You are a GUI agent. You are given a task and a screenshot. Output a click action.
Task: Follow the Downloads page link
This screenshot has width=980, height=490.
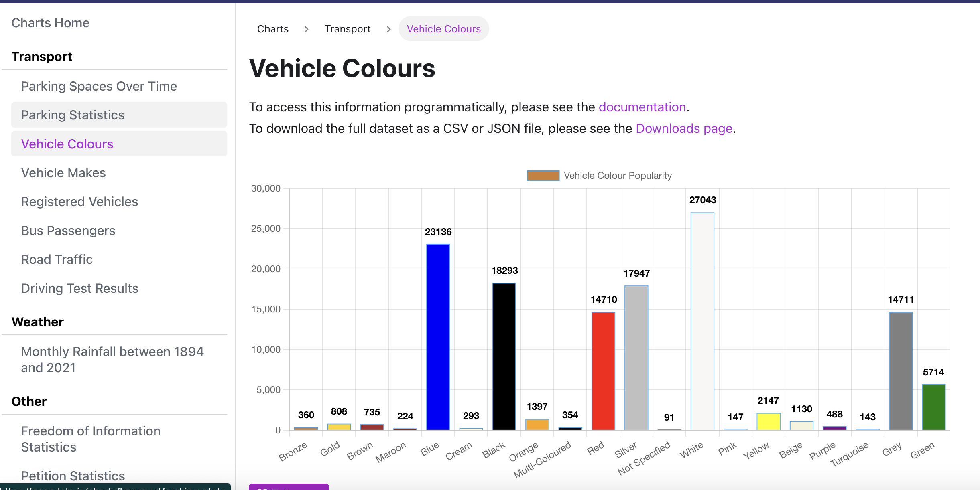pos(684,128)
